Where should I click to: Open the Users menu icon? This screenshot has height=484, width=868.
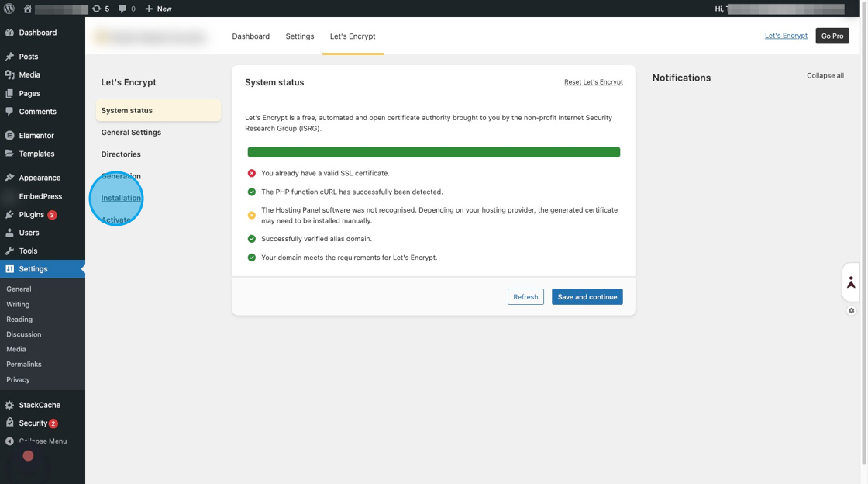(x=9, y=233)
